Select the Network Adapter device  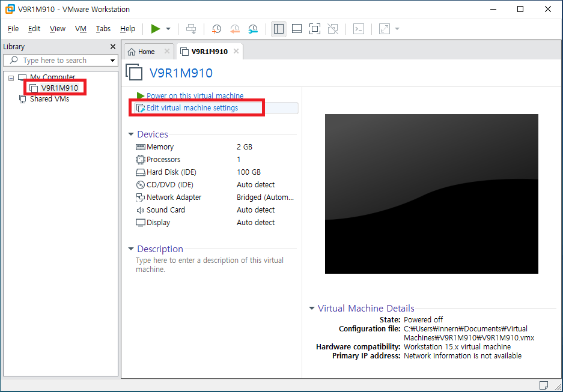click(216, 198)
